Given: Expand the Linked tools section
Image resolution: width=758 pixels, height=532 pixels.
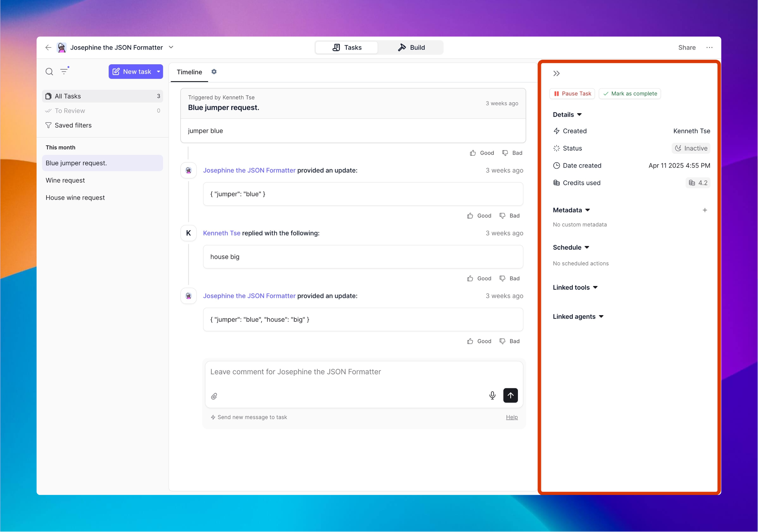Looking at the screenshot, I should (575, 287).
